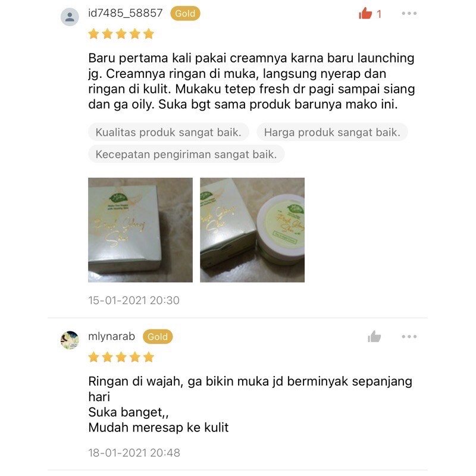Select the tag "Kecepatan pengiriman sangat baik."
Viewport: 476px width, 476px height.
pyautogui.click(x=186, y=154)
